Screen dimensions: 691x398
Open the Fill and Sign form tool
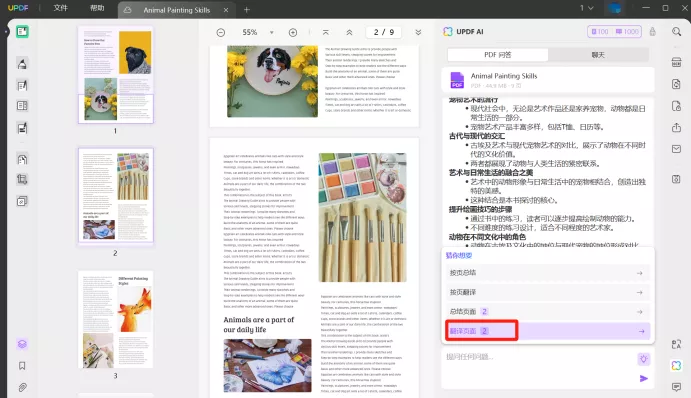click(22, 128)
